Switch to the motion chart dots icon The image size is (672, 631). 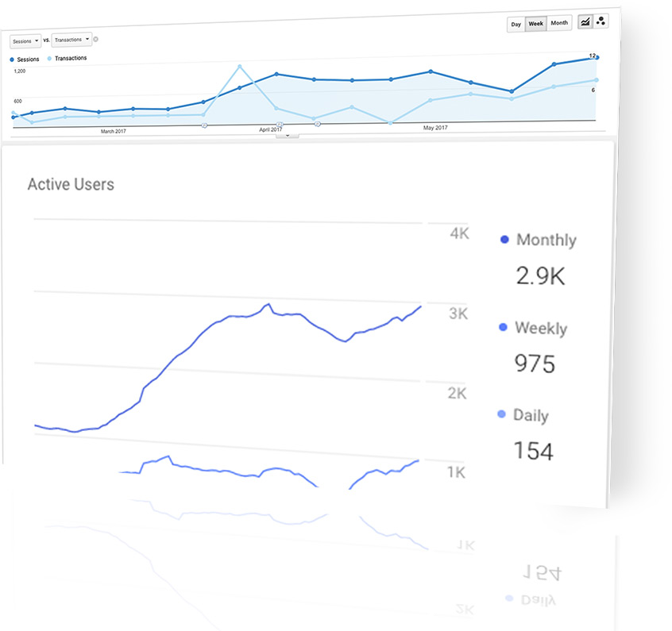coord(601,21)
